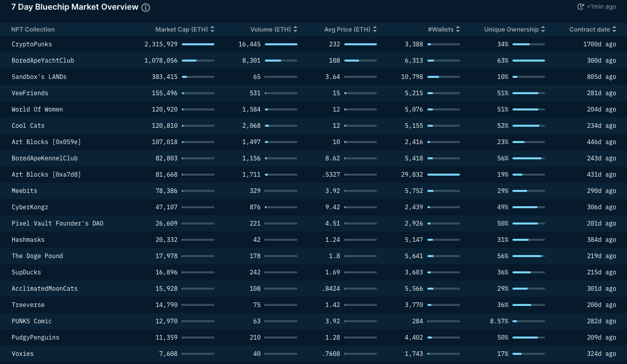Click Art Blocks [0xa7d8] avg price .5327
The height and width of the screenshot is (364, 627).
(x=331, y=175)
